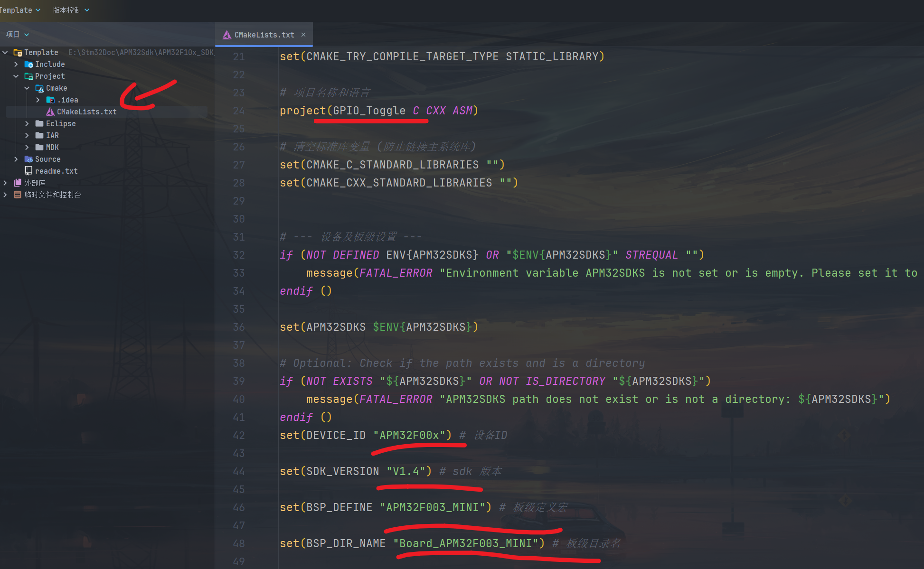Screen dimensions: 924x569
Task: Collapse the Project folder node
Action: (16, 76)
